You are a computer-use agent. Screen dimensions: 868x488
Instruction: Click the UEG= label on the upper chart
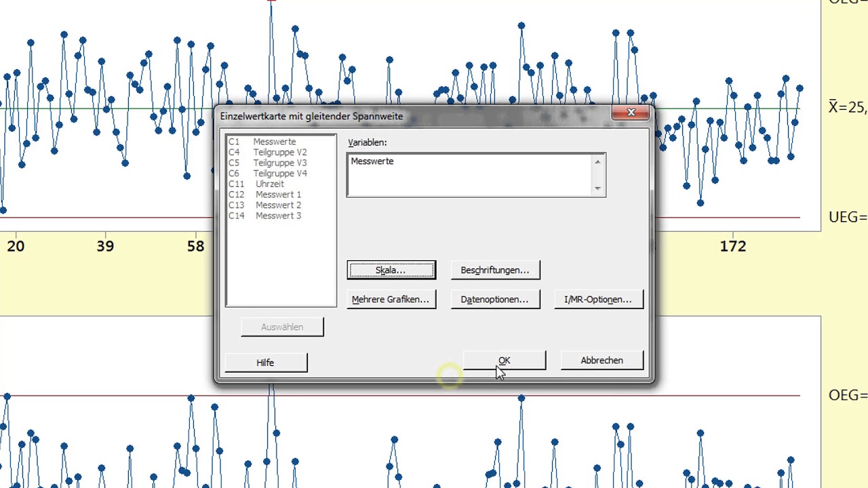(x=848, y=217)
